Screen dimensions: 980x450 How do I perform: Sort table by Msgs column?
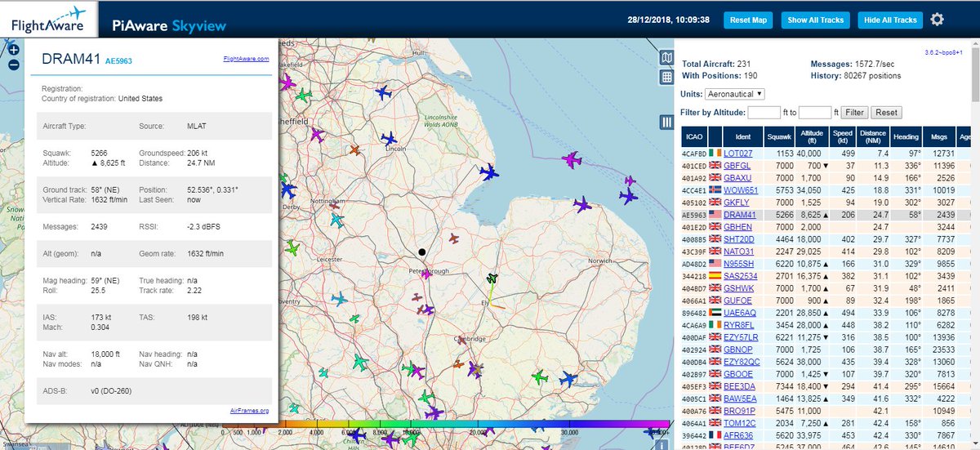pyautogui.click(x=938, y=136)
